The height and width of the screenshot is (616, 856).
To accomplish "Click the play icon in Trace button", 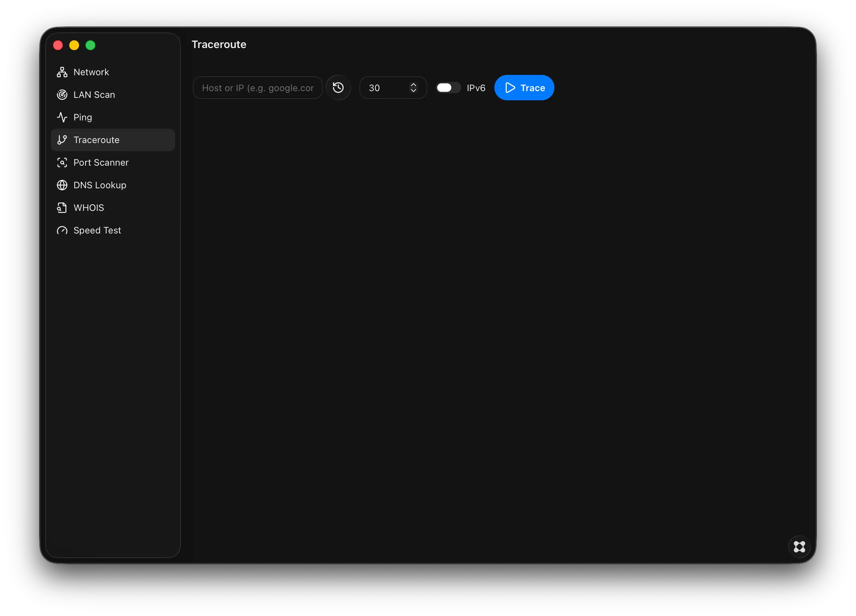I will (510, 88).
